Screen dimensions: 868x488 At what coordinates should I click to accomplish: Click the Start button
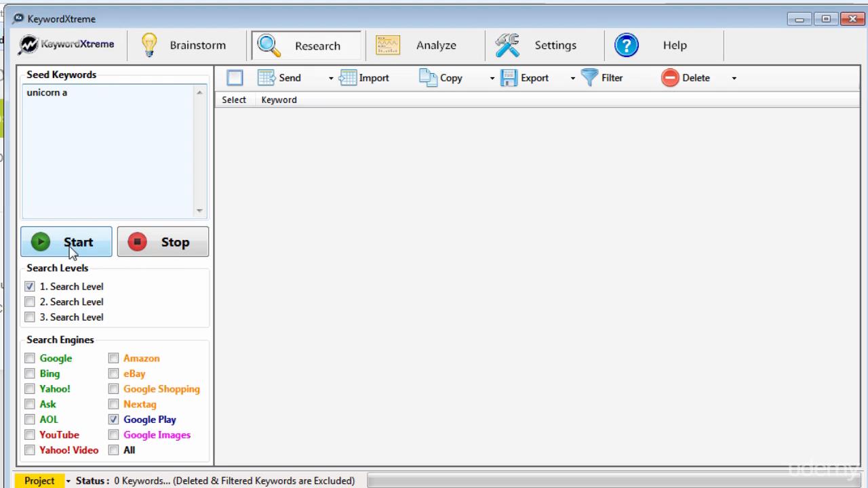(66, 242)
